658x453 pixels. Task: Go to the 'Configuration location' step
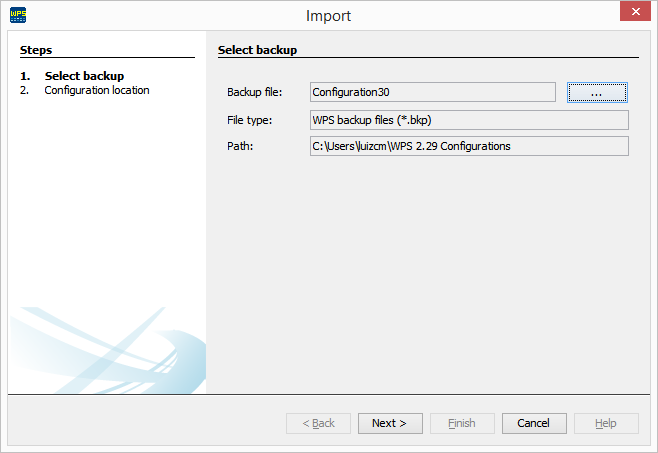pyautogui.click(x=96, y=90)
